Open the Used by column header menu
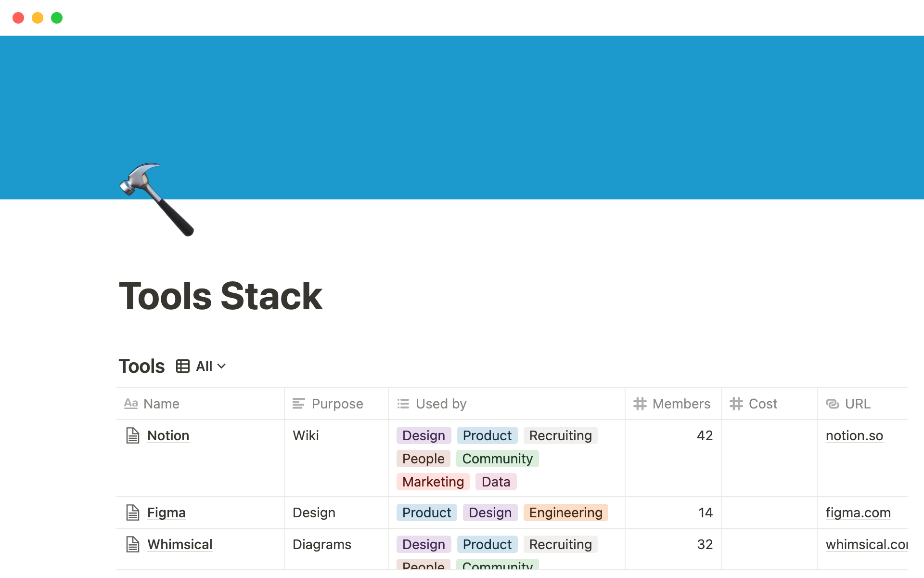 tap(441, 404)
